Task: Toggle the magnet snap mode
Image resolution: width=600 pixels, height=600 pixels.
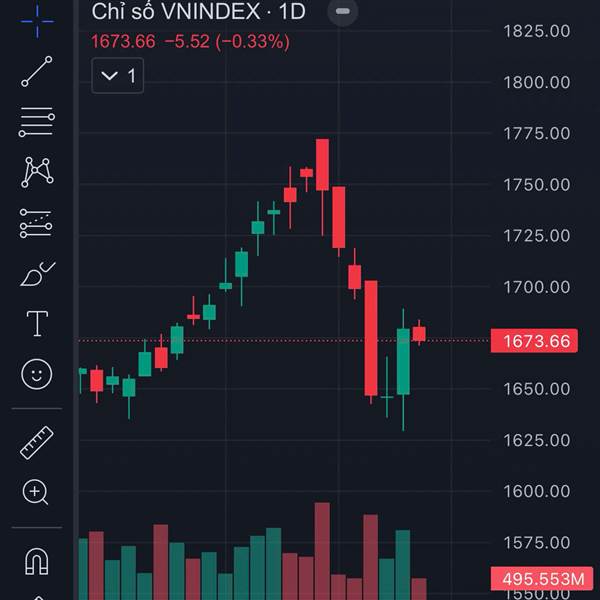Action: (37, 562)
